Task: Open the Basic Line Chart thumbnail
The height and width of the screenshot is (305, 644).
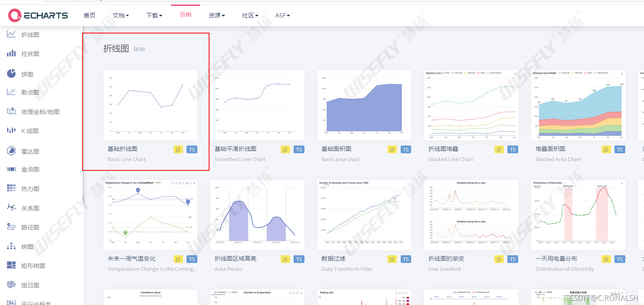Action: tap(150, 105)
